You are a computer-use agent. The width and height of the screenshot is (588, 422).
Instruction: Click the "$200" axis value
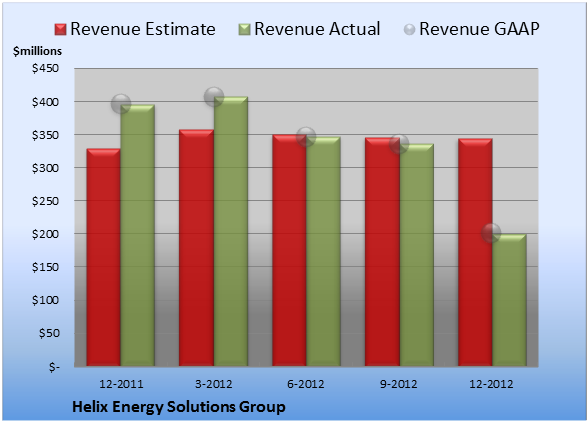pyautogui.click(x=45, y=234)
